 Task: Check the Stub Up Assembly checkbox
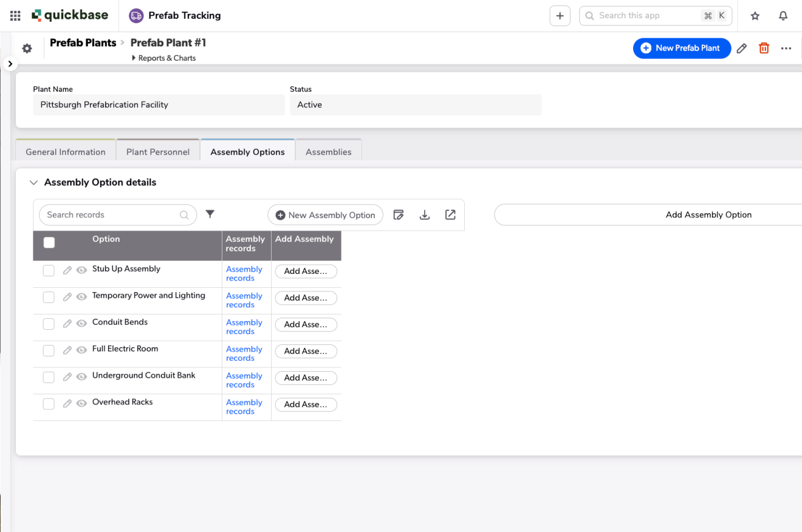(49, 271)
